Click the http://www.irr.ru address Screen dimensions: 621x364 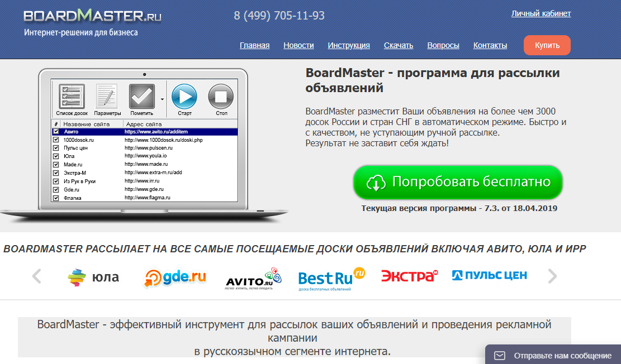click(142, 181)
